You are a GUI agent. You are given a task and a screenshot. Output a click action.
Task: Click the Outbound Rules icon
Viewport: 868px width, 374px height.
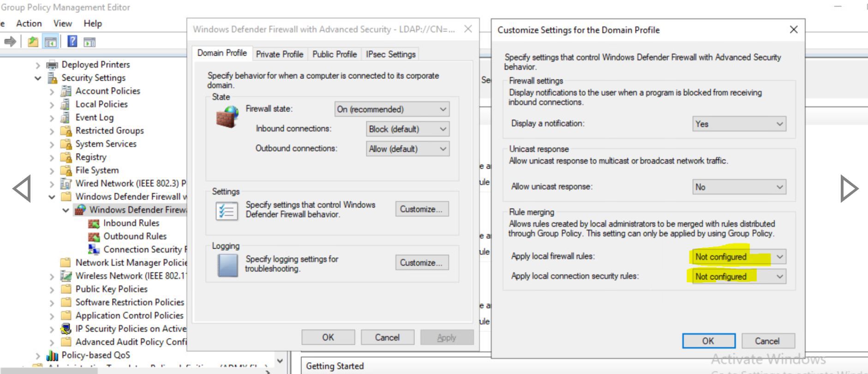(x=94, y=237)
